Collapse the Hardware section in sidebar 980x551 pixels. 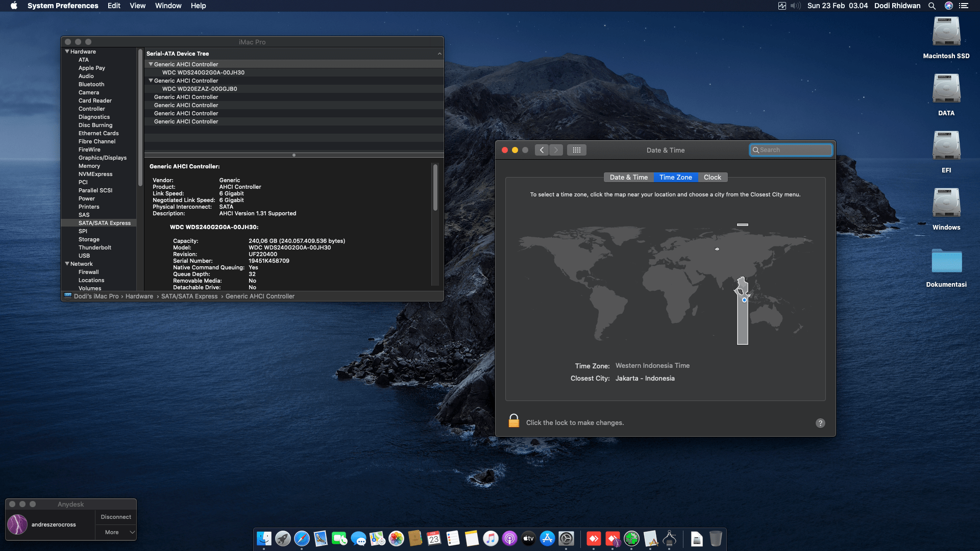(x=67, y=52)
